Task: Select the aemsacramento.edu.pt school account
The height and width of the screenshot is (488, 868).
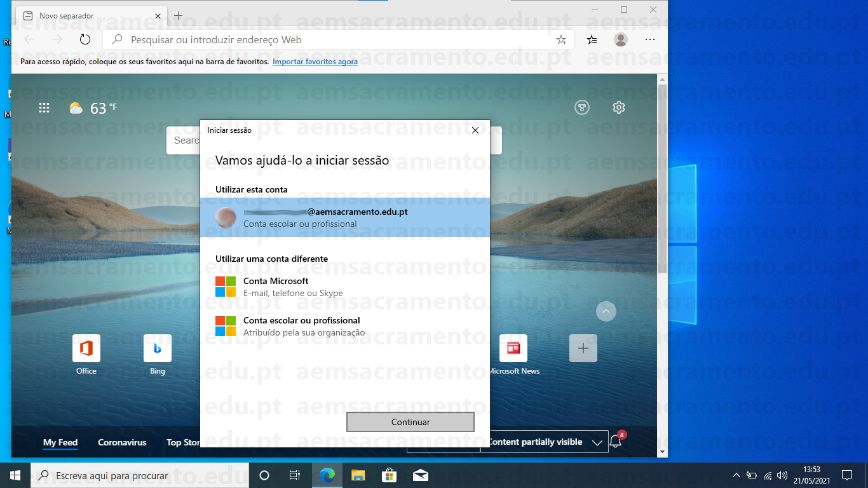Action: (344, 217)
